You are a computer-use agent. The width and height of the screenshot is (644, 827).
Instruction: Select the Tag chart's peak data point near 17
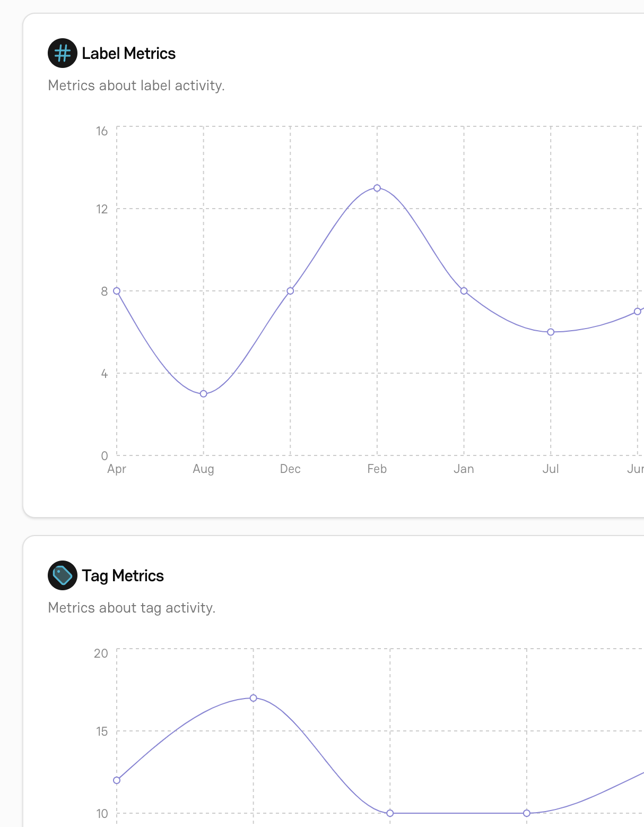pos(254,698)
